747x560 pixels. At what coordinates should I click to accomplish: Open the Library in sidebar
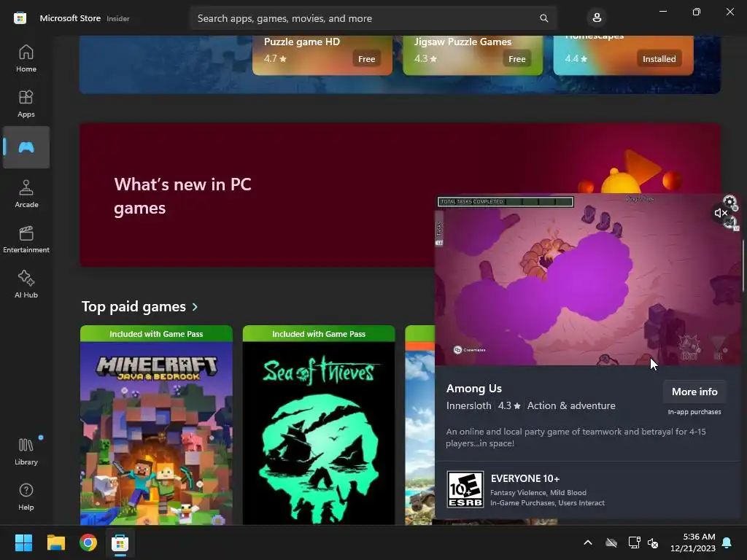coord(26,451)
